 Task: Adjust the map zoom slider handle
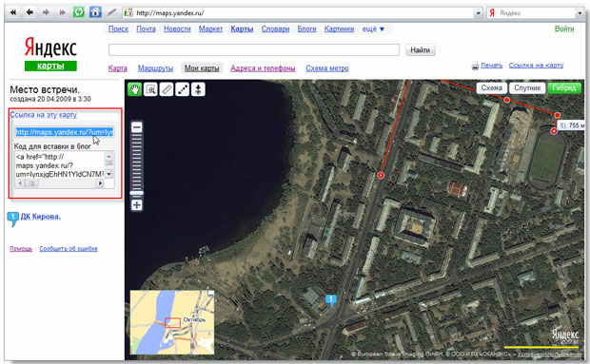137,193
